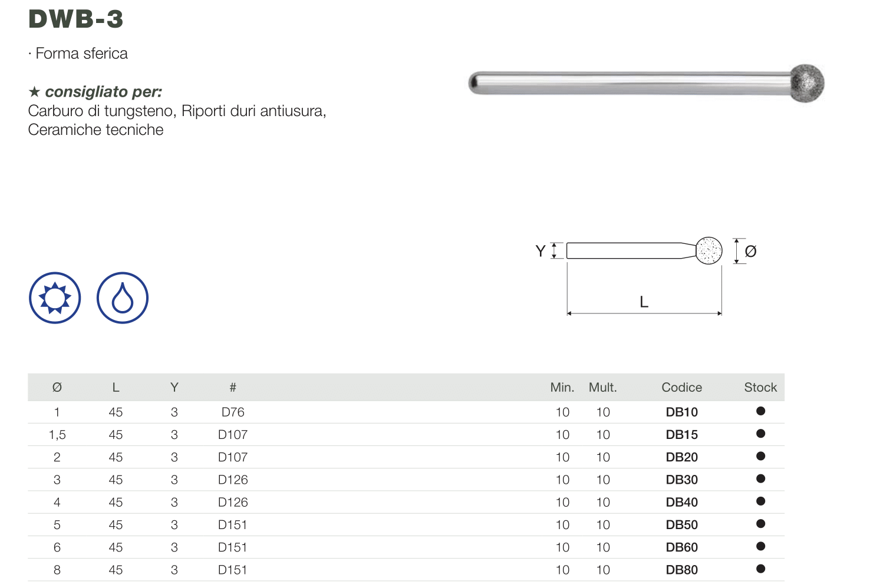Click the blue water drop icon
The image size is (870, 588).
[x=123, y=298]
